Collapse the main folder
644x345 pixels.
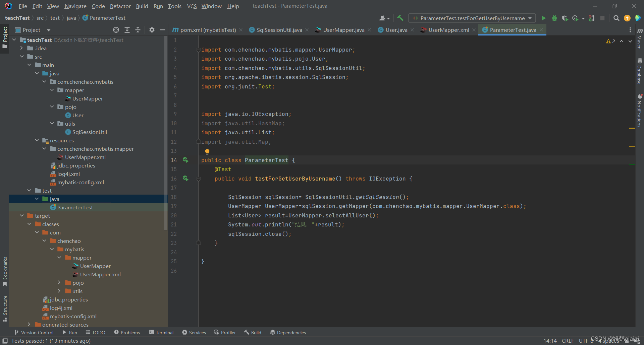point(29,65)
